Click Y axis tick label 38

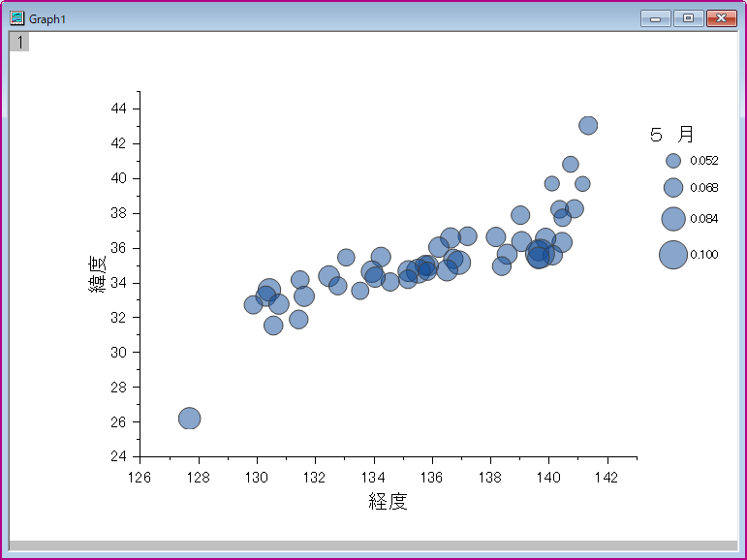pyautogui.click(x=118, y=213)
